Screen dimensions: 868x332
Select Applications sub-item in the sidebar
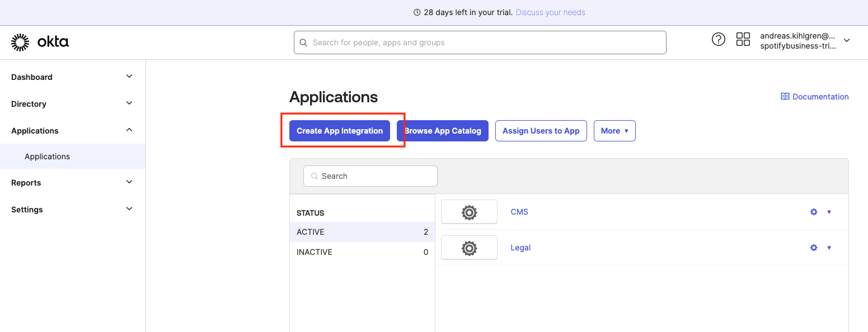tap(48, 156)
